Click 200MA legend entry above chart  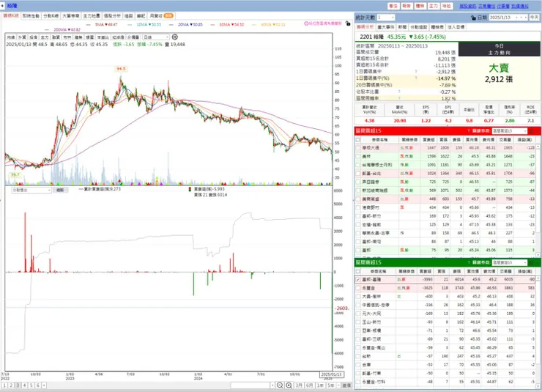point(67,30)
